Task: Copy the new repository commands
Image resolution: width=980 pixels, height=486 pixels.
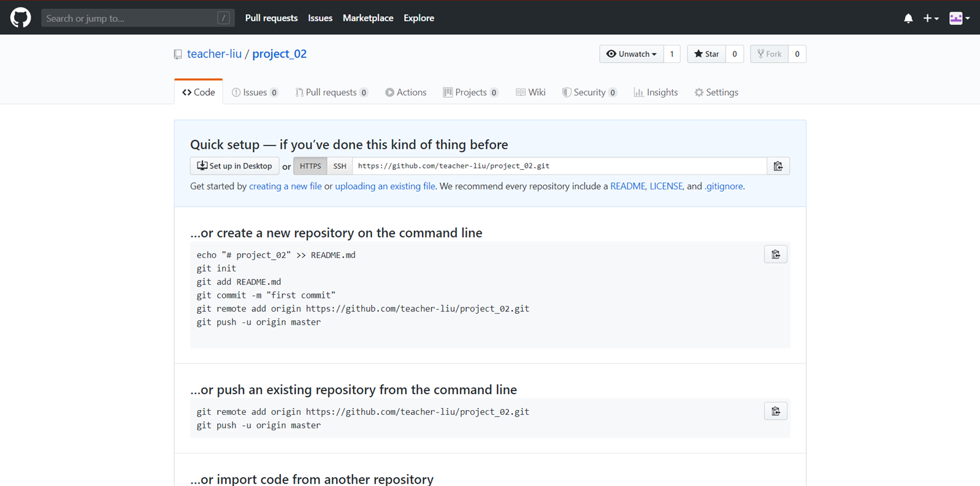Action: click(x=775, y=254)
